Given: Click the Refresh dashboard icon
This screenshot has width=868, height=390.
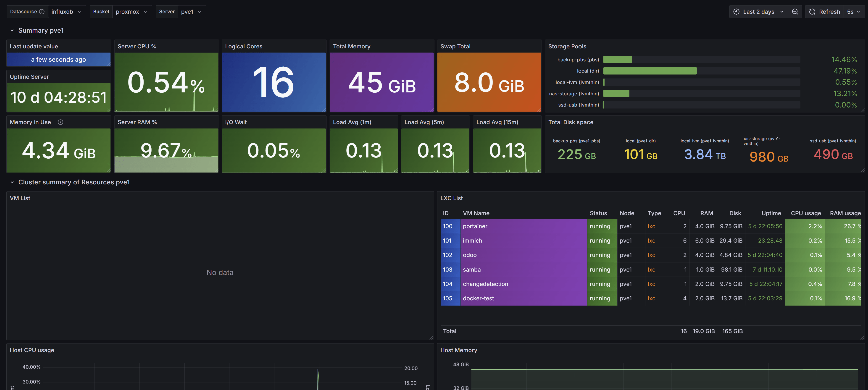Looking at the screenshot, I should pos(812,11).
